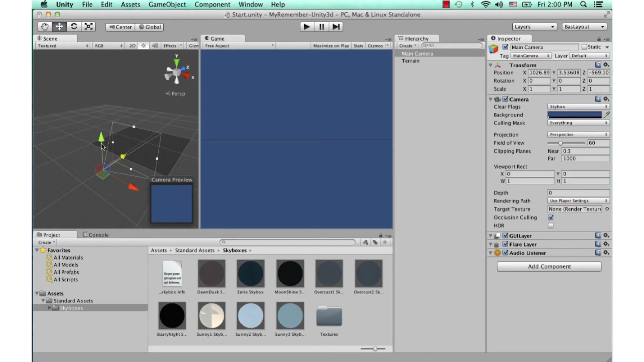Open Audio Listener gear menu

pos(606,253)
